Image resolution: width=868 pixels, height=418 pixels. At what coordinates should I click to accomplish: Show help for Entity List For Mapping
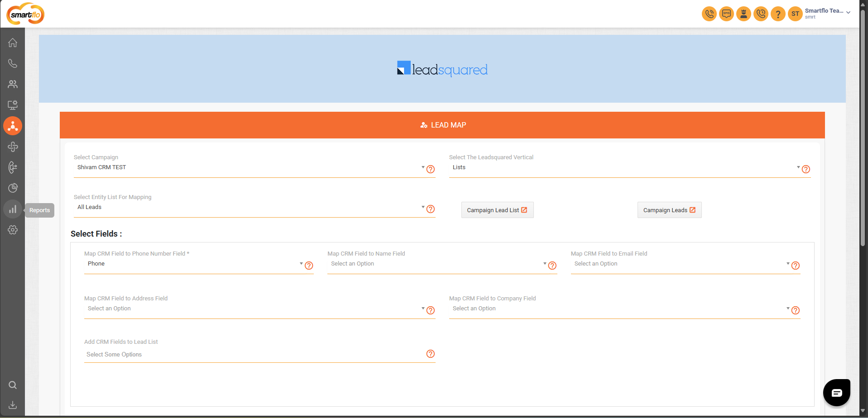click(x=431, y=209)
